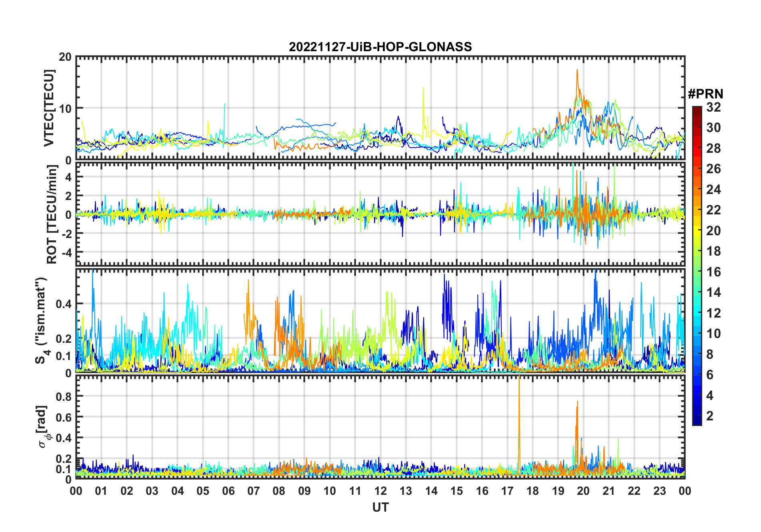The height and width of the screenshot is (532, 761).
Task: Click colorbar tick label 24
Action: tap(713, 189)
